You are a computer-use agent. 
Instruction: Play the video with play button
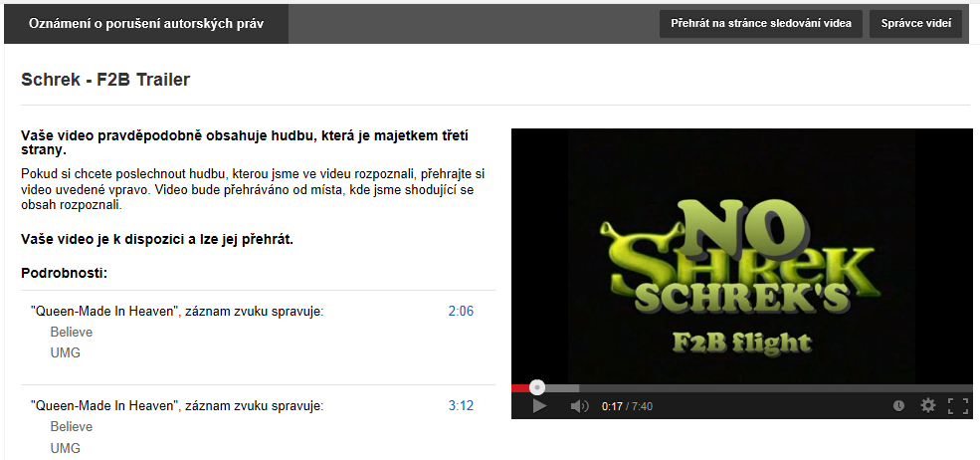[539, 406]
